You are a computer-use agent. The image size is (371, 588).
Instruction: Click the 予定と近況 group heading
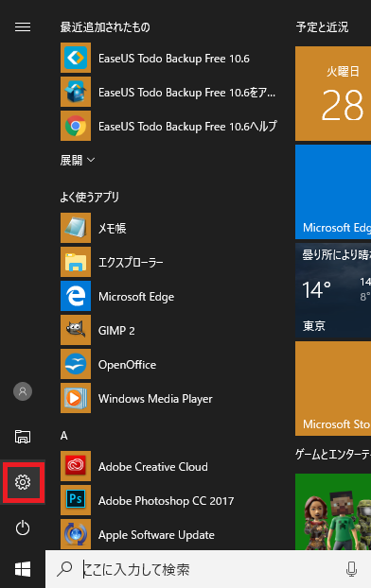322,27
